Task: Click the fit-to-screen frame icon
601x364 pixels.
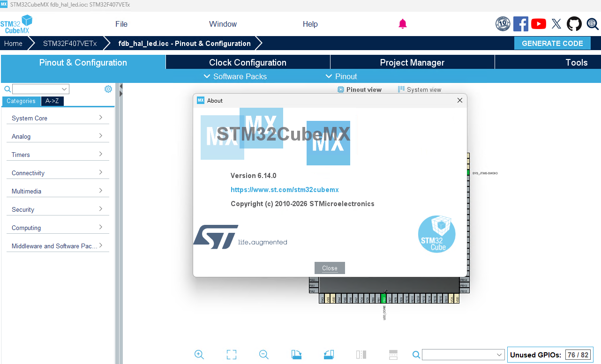Action: tap(232, 355)
